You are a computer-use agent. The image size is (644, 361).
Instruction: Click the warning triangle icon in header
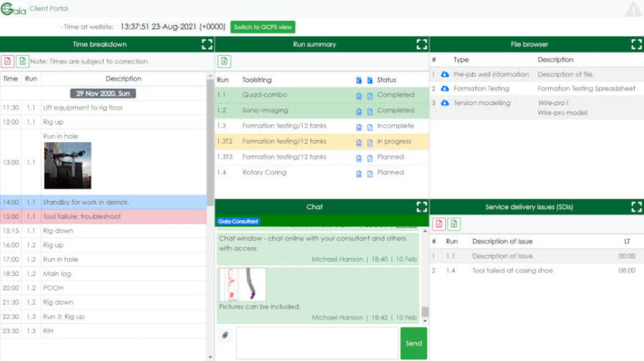click(632, 9)
